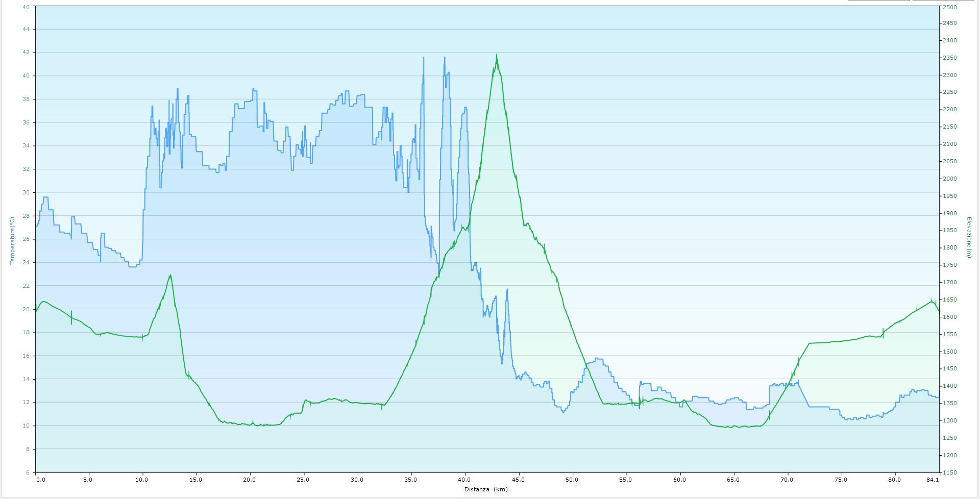Click the highest green elevation peak
This screenshot has height=499, width=980.
496,55
